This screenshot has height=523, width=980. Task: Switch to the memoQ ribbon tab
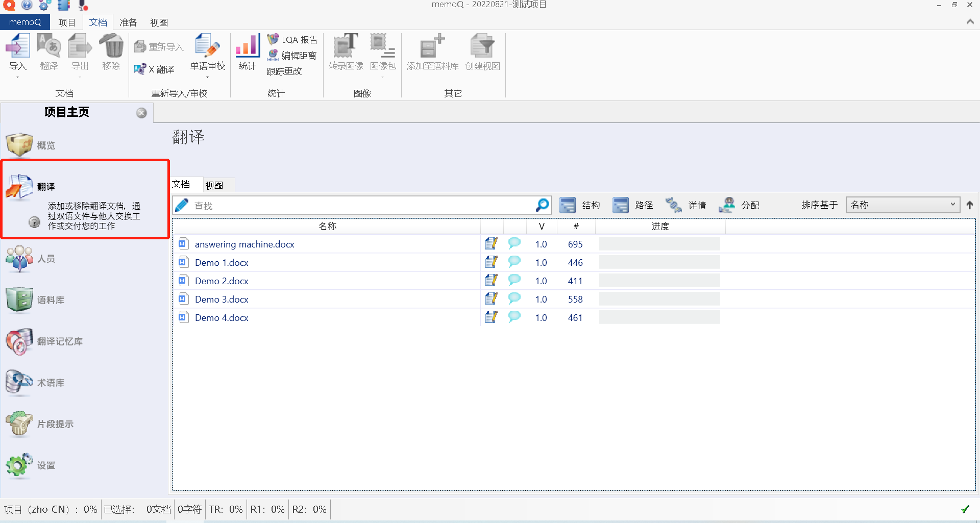[25, 22]
